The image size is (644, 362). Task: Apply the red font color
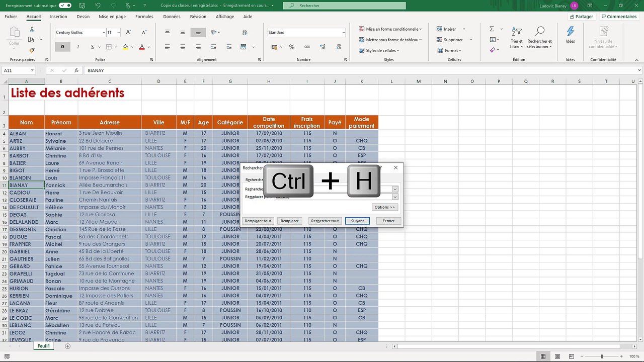[142, 47]
